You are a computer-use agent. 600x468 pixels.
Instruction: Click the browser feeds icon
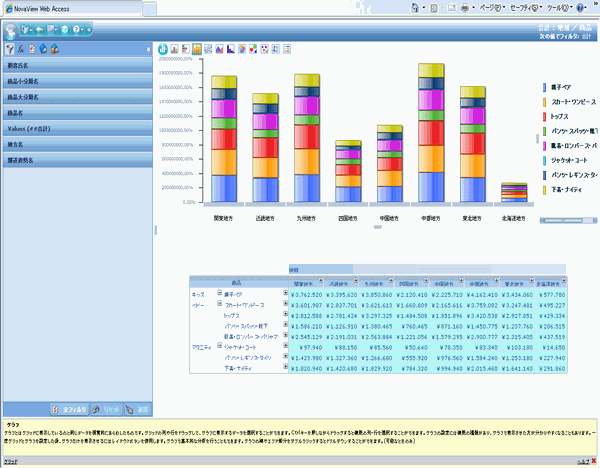point(434,8)
